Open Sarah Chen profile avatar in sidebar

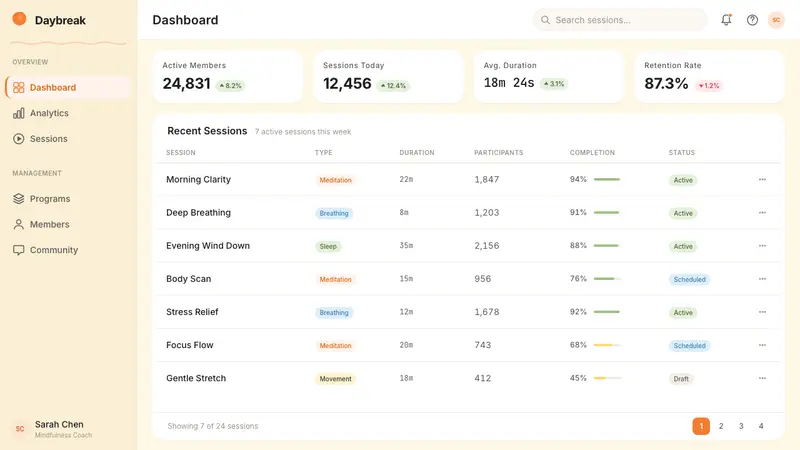[x=20, y=429]
